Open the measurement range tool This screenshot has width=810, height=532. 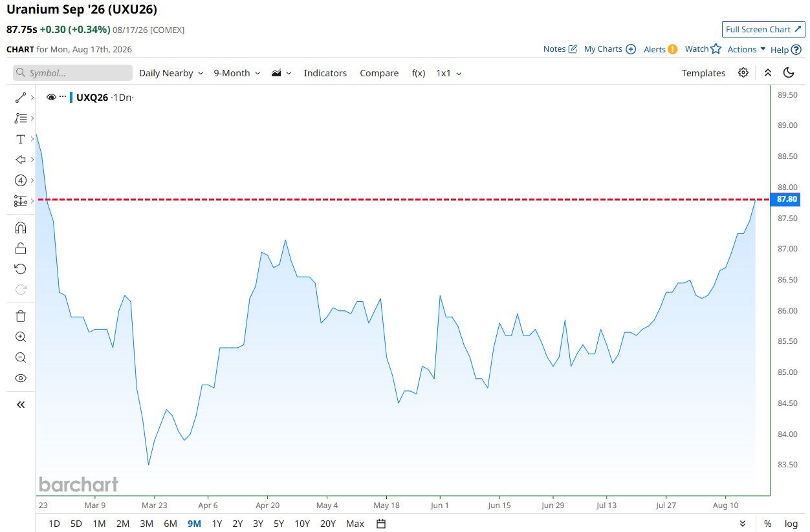[20, 201]
